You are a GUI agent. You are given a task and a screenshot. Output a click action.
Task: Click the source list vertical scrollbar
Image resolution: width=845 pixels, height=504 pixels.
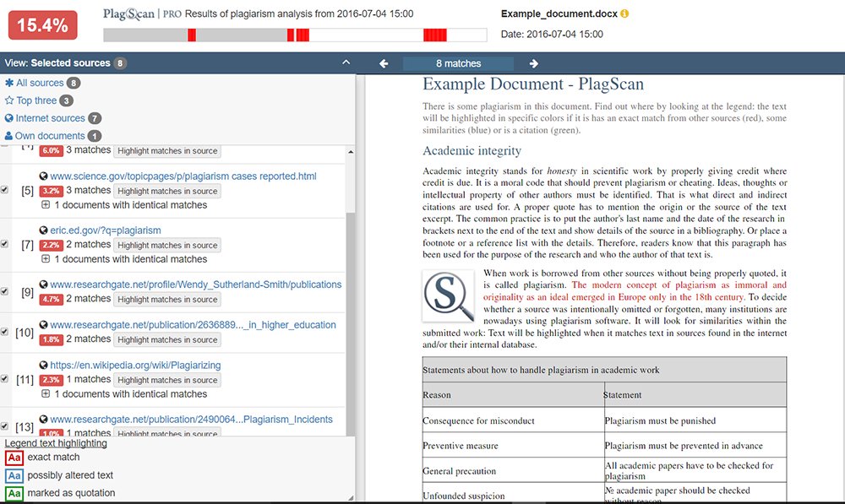click(351, 323)
